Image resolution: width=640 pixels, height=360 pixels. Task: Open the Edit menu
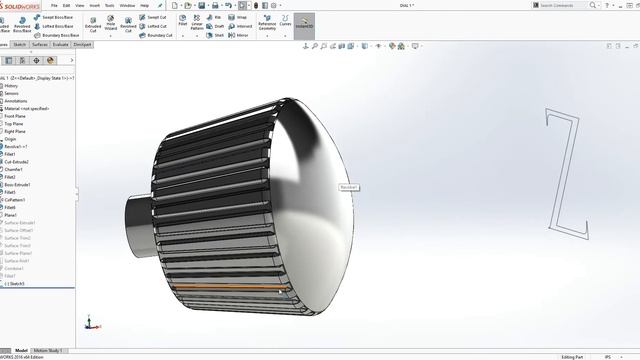pos(67,6)
